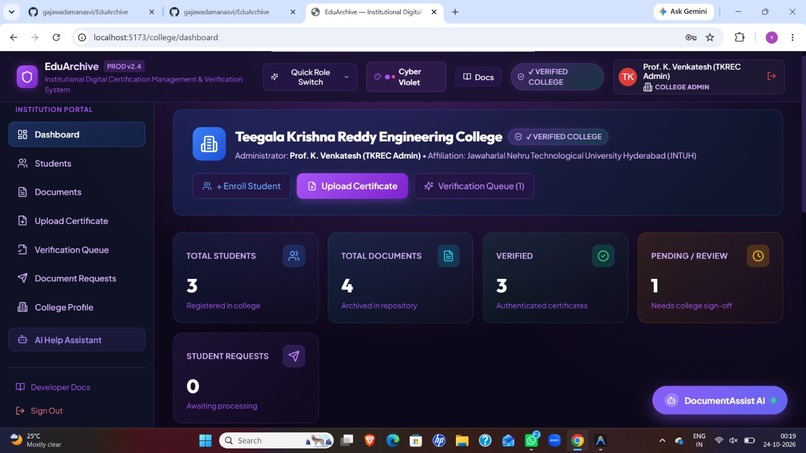The image size is (806, 453).
Task: Open the Pending / Review card
Action: (710, 278)
